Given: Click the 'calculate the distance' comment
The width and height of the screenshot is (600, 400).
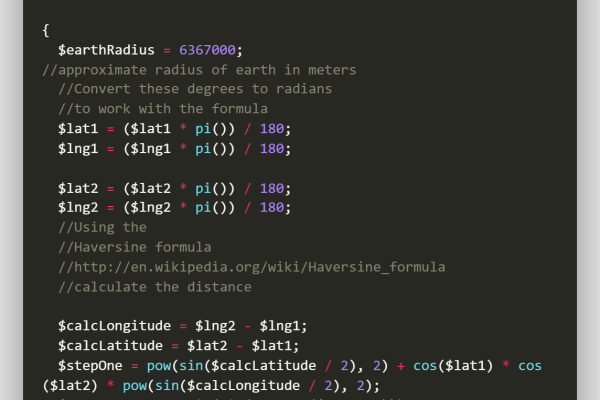Looking at the screenshot, I should [155, 287].
